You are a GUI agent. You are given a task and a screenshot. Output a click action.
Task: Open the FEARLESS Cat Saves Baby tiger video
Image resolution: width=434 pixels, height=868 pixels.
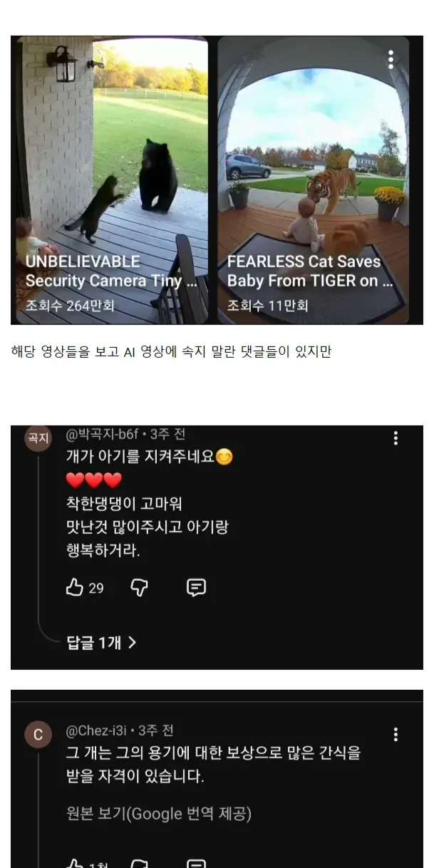pos(314,180)
